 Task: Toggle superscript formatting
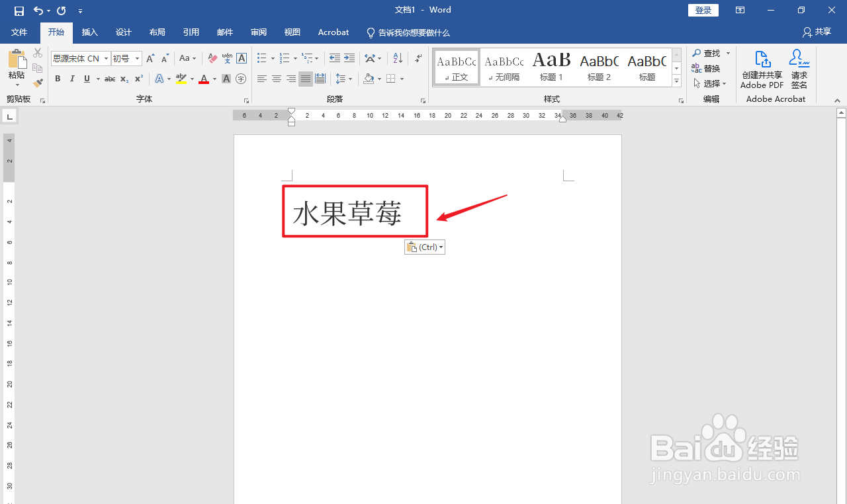click(x=139, y=79)
